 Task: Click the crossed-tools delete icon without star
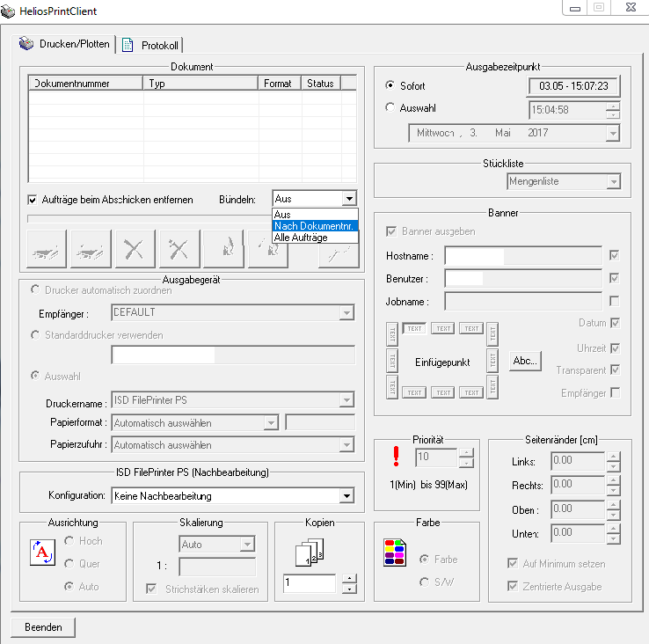135,249
